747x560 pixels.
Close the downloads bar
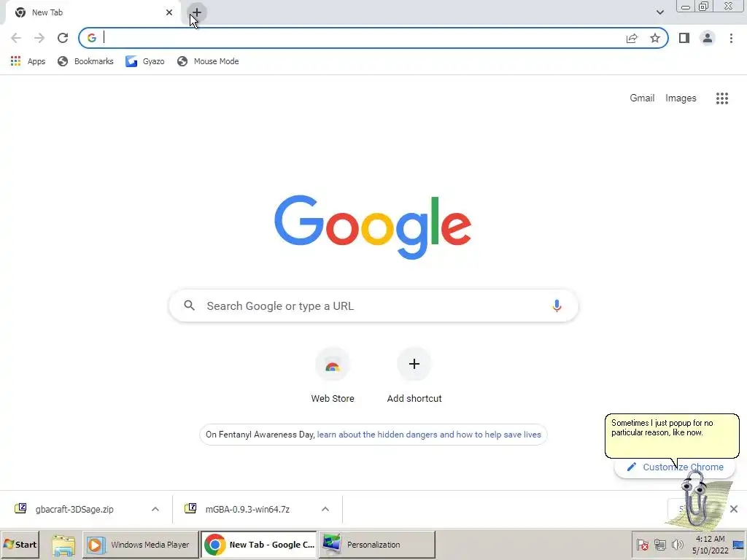(734, 509)
